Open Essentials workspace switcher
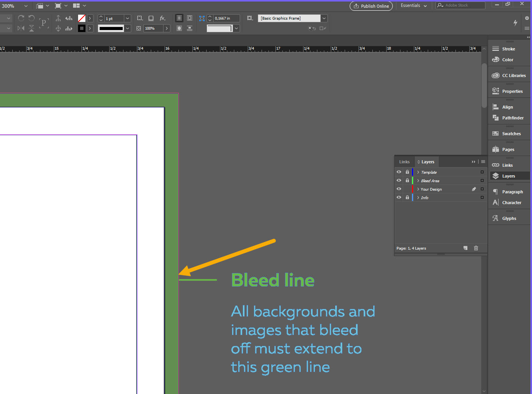Viewport: 532px width, 394px height. tap(414, 5)
